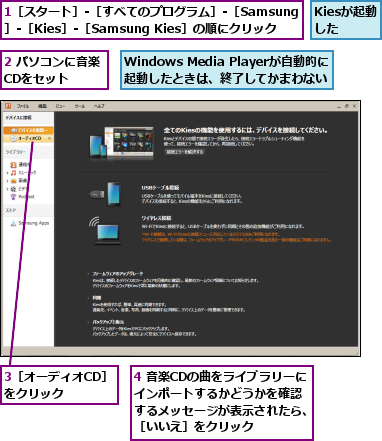Click the audio CD disc icon

(14, 138)
